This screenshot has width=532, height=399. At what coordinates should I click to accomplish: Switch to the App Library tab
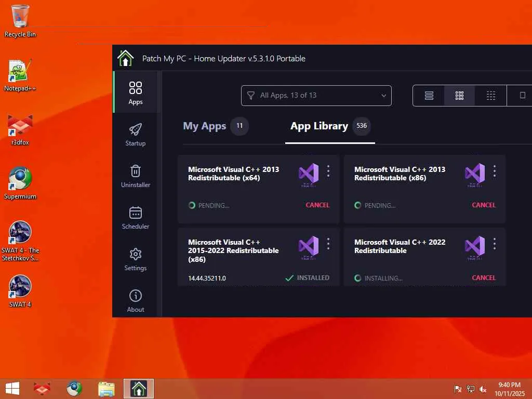tap(319, 126)
